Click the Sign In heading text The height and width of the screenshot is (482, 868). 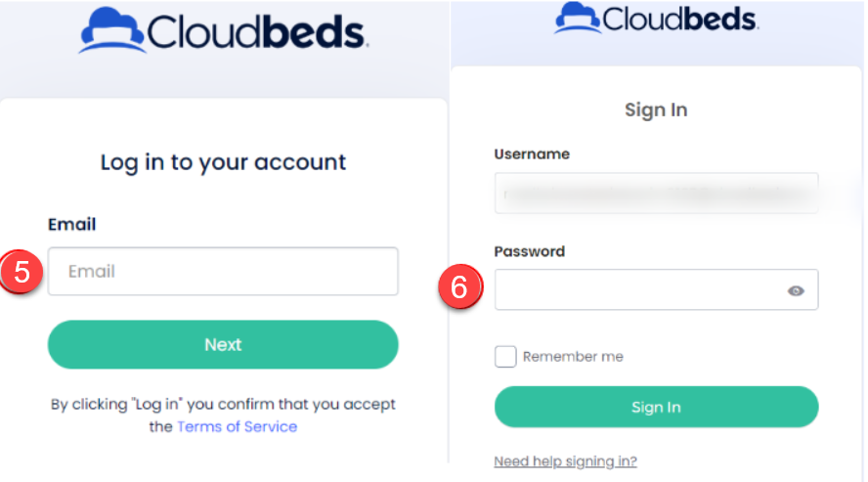pos(656,110)
